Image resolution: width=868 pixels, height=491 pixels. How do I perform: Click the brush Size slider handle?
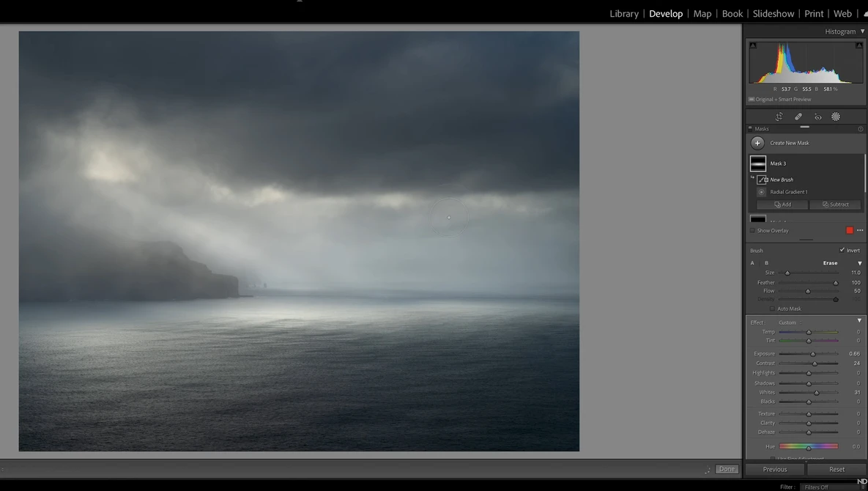tap(787, 273)
